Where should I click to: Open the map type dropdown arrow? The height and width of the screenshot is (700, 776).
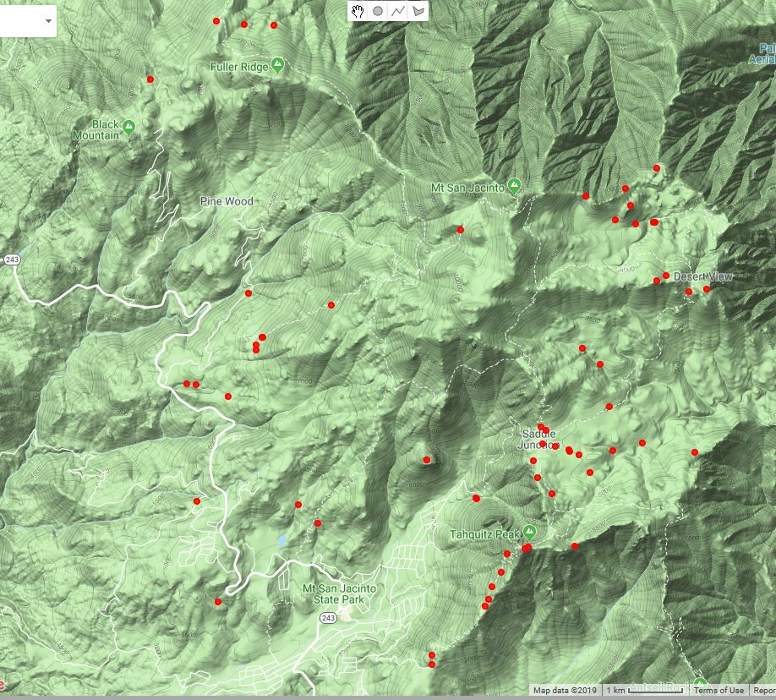coord(47,20)
